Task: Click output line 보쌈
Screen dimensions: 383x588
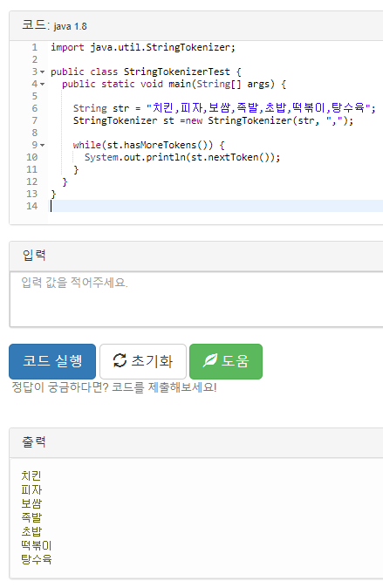Action: tap(31, 503)
